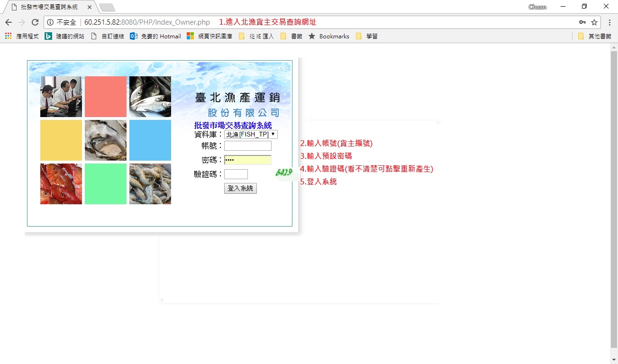Viewport: 618px width, 364px height.
Task: Open the Chrome three-dot menu
Action: coord(609,22)
